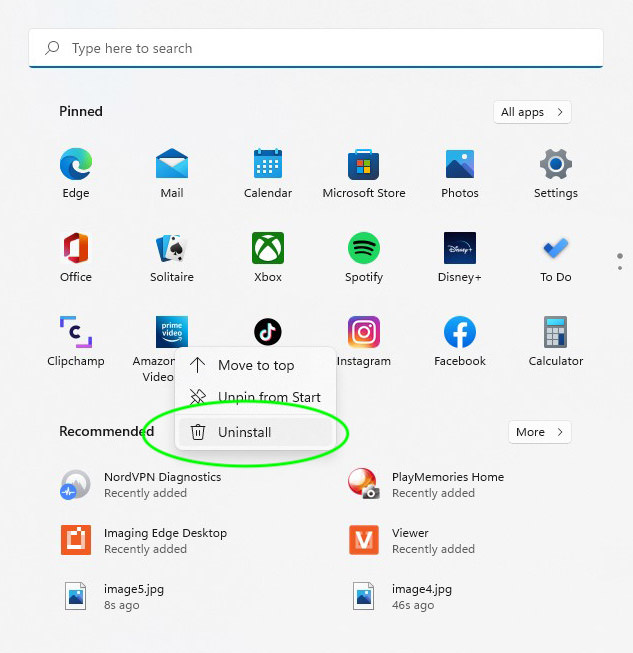Click the search magnifier icon

(52, 48)
